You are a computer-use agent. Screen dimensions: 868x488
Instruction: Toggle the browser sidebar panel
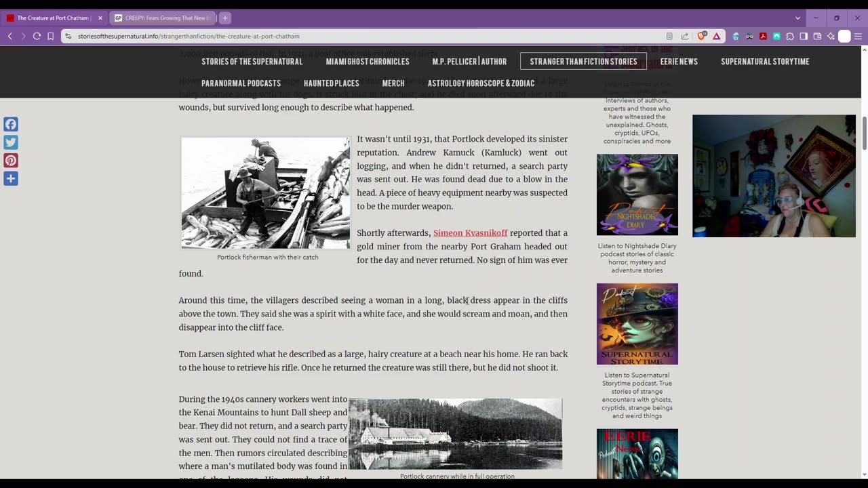[804, 36]
